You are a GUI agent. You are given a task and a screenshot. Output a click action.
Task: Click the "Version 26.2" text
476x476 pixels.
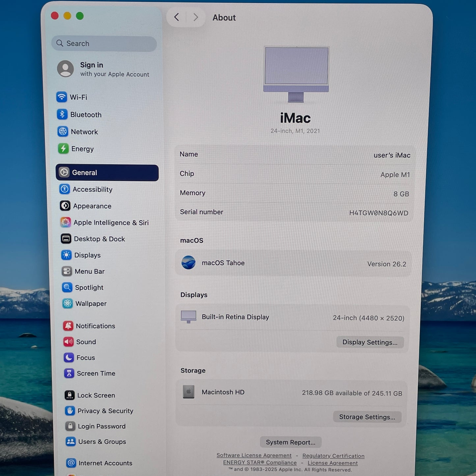[x=387, y=264]
